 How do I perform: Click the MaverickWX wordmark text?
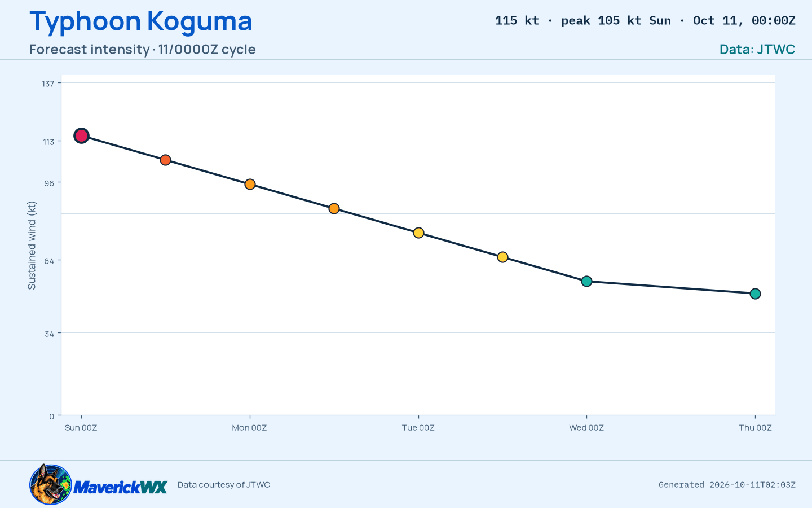coord(121,487)
